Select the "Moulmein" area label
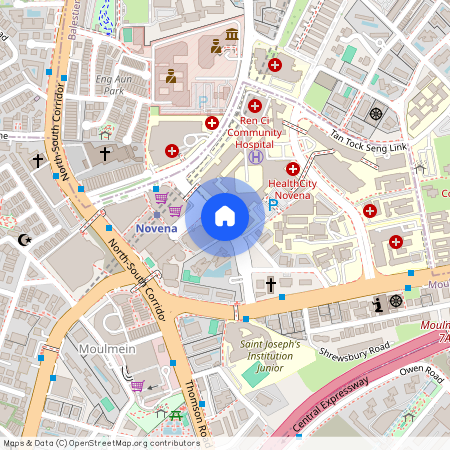Viewport: 450px width, 450px height. point(107,349)
